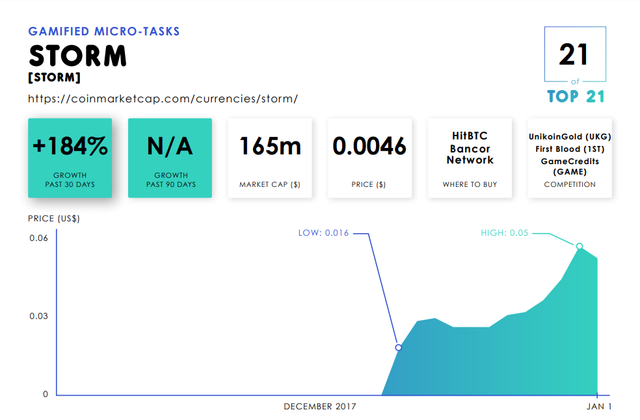The height and width of the screenshot is (420, 640).
Task: Select the +184% growth past 30 days card
Action: click(x=70, y=158)
